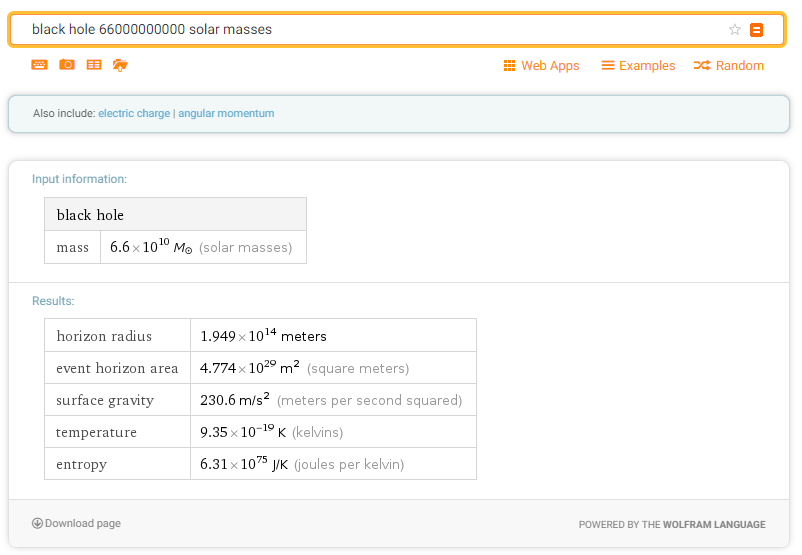
Task: Click the mass 6.6×10^10 solar masses cell
Action: click(200, 247)
